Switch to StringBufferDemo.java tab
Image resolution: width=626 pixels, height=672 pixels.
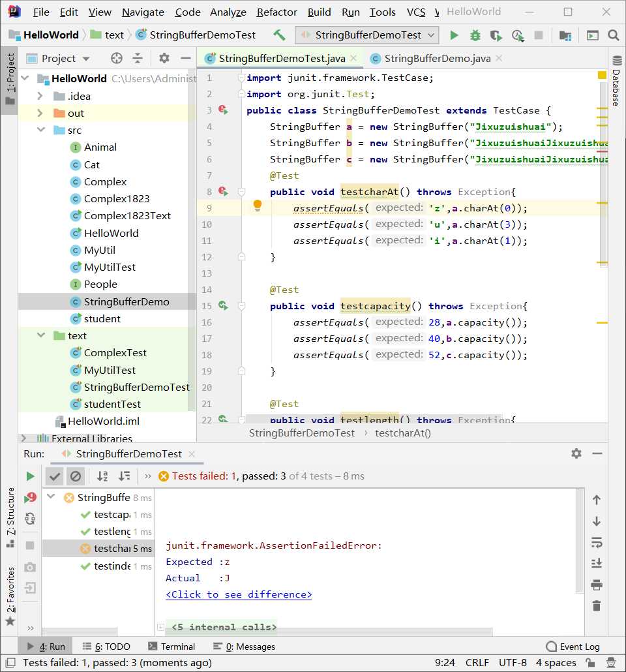[x=437, y=58]
